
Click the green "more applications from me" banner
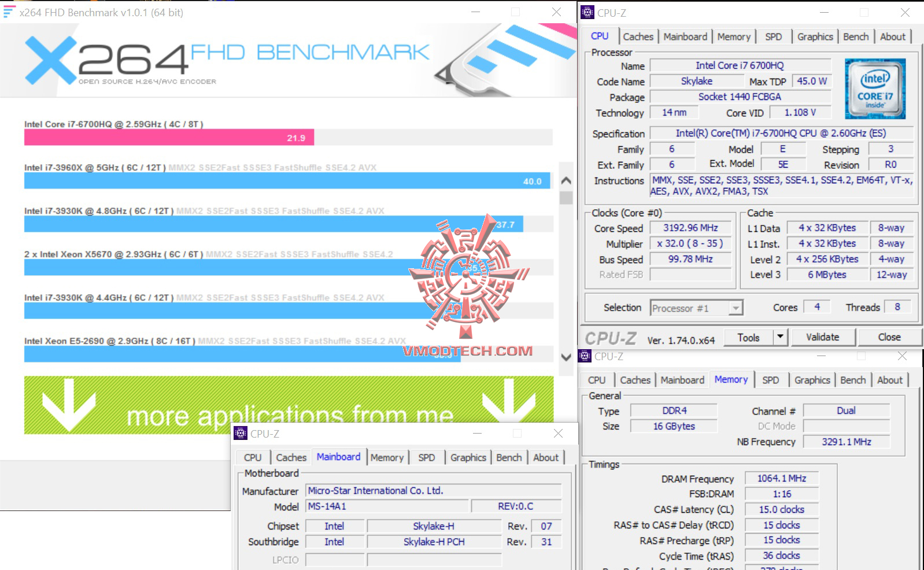(x=289, y=405)
